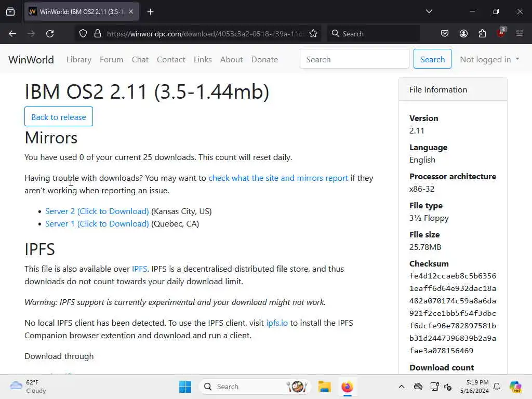Viewport: 532px width, 399px height.
Task: Open the muted volume tray icon
Action: [x=448, y=387]
